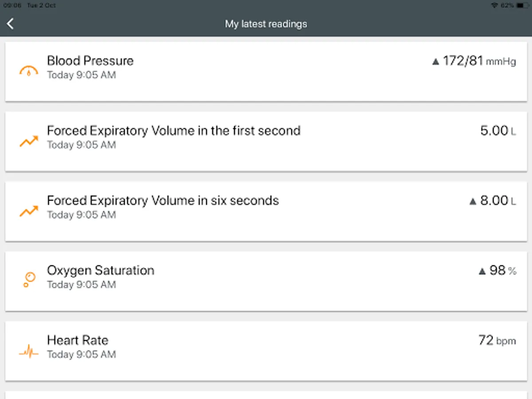Open the Blood Pressure reading title
Image resolution: width=532 pixels, height=399 pixels.
click(x=90, y=61)
